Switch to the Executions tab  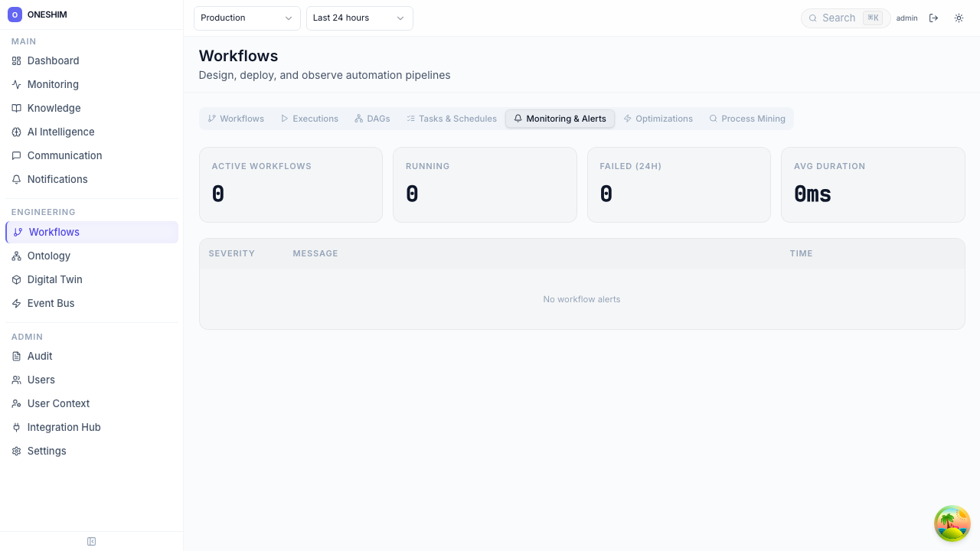point(309,119)
